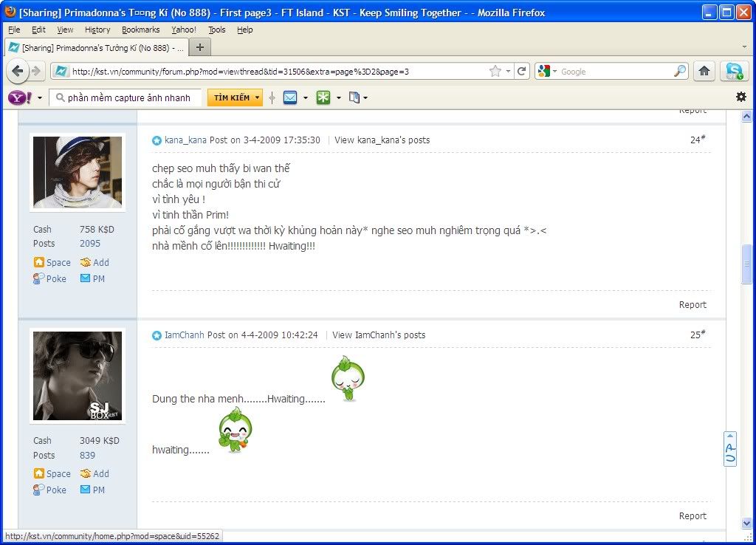Add kana_kana as a friend
Image resolution: width=756 pixels, height=545 pixels.
tap(94, 262)
